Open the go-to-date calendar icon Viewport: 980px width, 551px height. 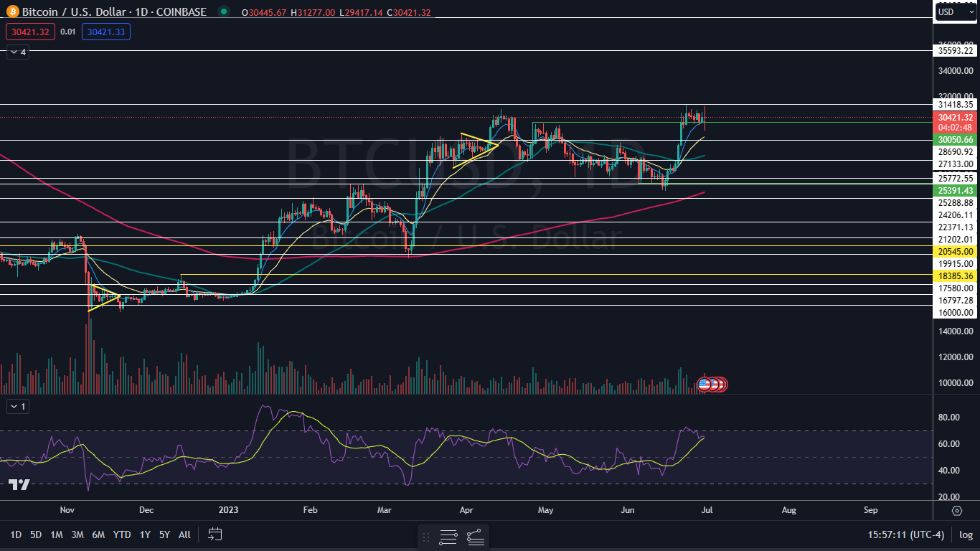(x=215, y=534)
